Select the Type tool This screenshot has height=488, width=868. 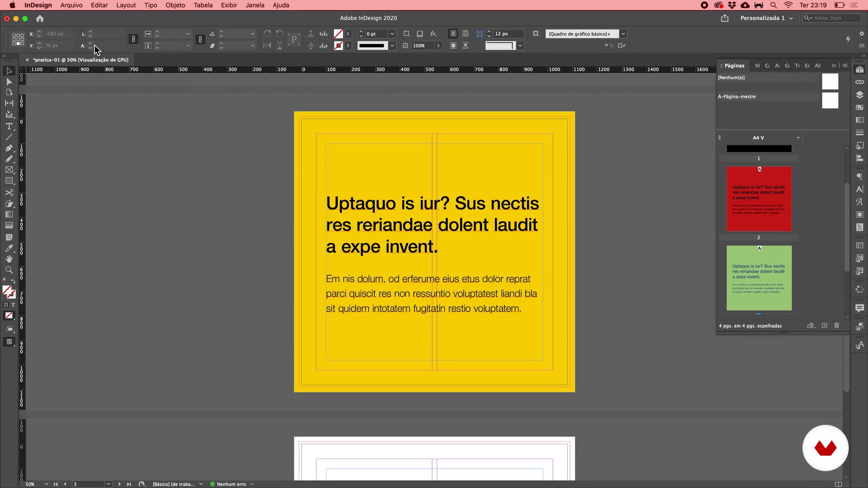coord(9,127)
